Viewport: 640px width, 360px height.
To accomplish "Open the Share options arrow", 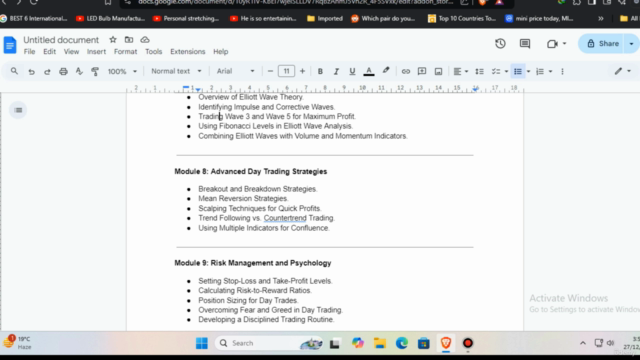I will click(x=631, y=44).
